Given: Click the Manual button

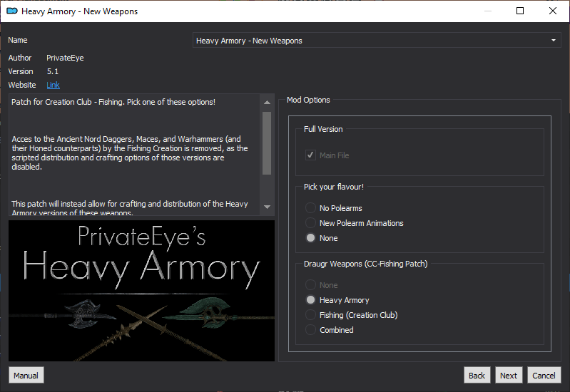Looking at the screenshot, I should point(26,376).
